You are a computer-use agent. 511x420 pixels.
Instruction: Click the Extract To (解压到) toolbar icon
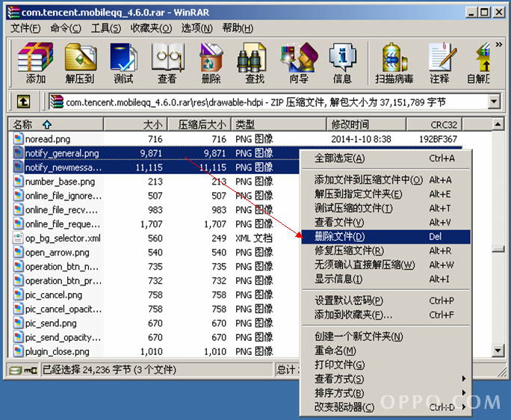pos(80,63)
